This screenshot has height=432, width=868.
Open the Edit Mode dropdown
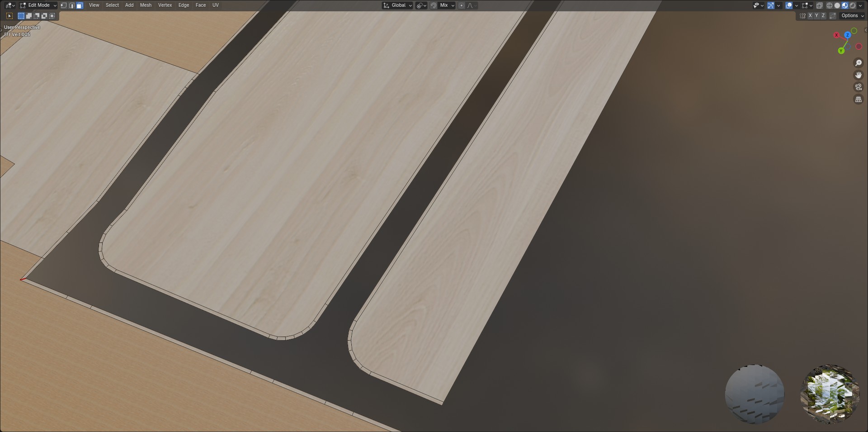click(38, 5)
